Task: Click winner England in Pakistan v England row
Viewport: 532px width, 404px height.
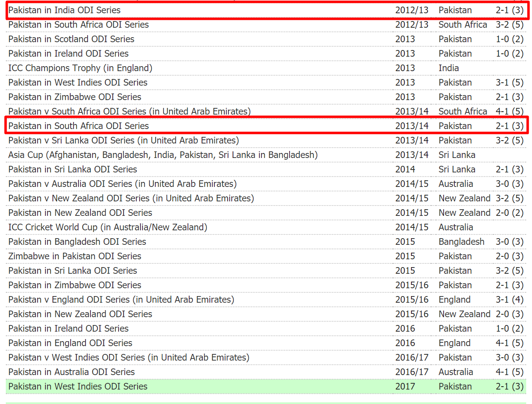Action: [454, 299]
